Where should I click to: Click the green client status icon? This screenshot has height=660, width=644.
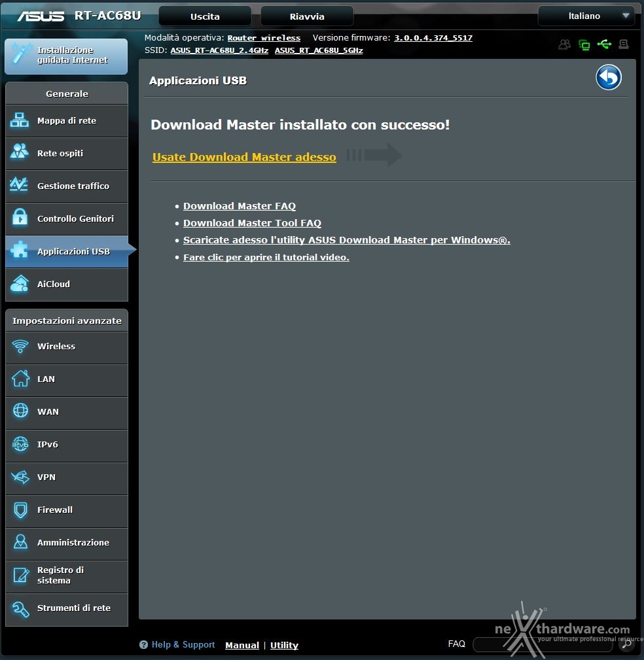tap(584, 44)
